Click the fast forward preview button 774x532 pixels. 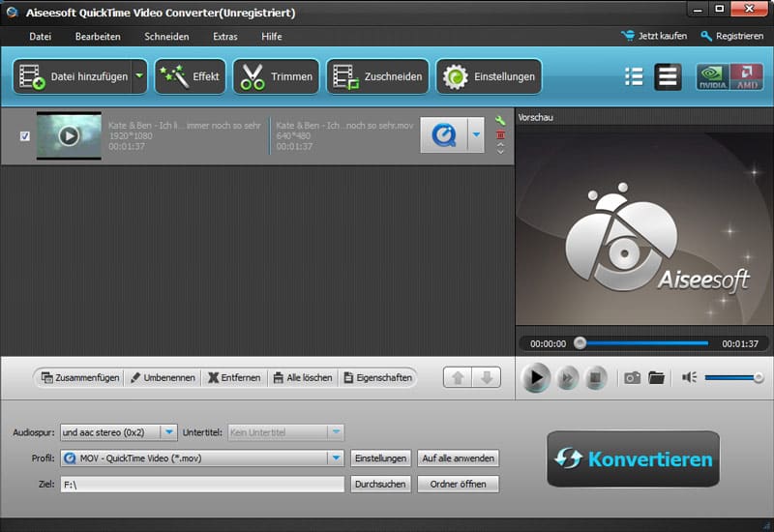567,378
